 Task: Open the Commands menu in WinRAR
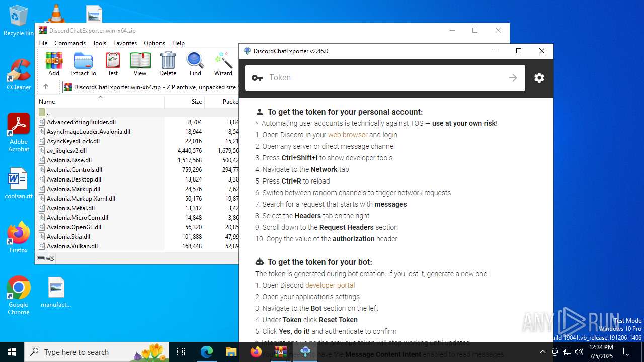(x=70, y=43)
